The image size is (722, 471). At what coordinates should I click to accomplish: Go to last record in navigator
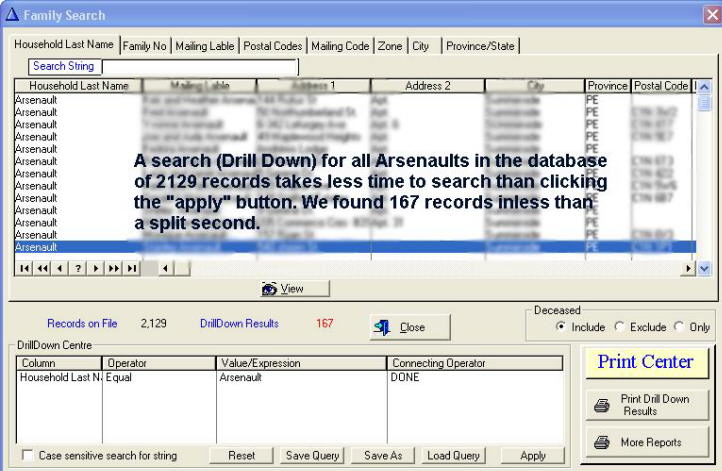click(132, 268)
